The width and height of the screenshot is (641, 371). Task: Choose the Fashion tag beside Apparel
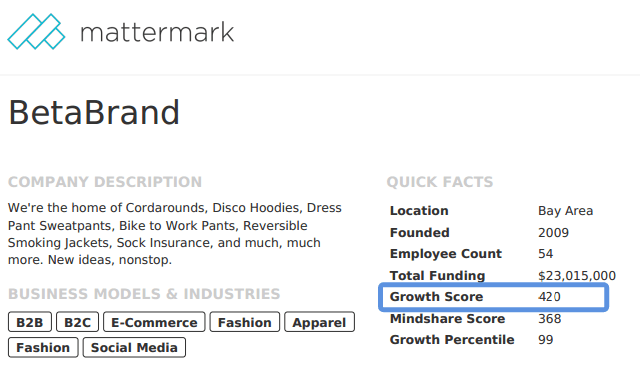pos(244,322)
